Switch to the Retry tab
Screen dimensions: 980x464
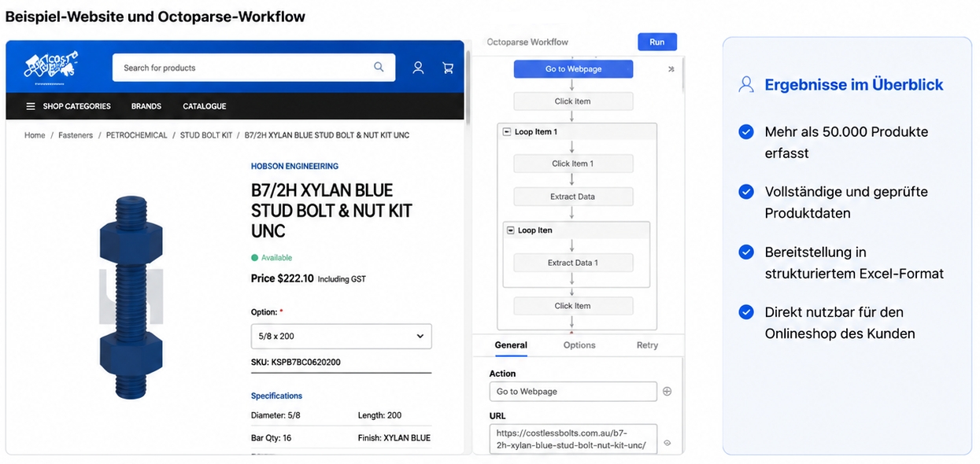tap(647, 345)
